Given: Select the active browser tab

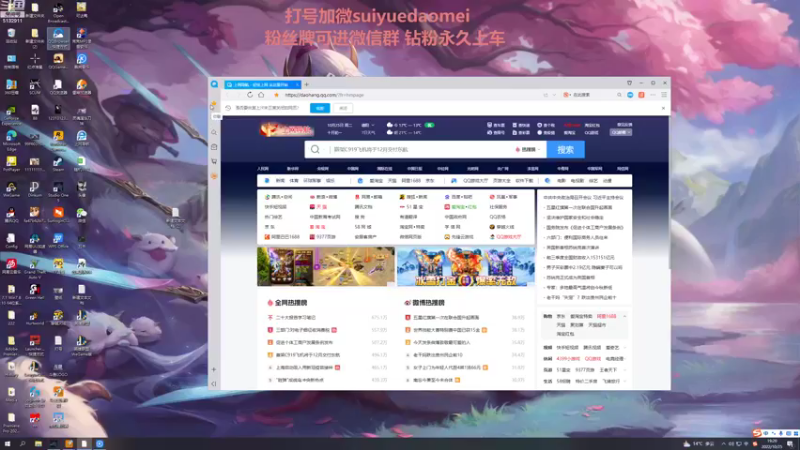Looking at the screenshot, I should (x=262, y=84).
